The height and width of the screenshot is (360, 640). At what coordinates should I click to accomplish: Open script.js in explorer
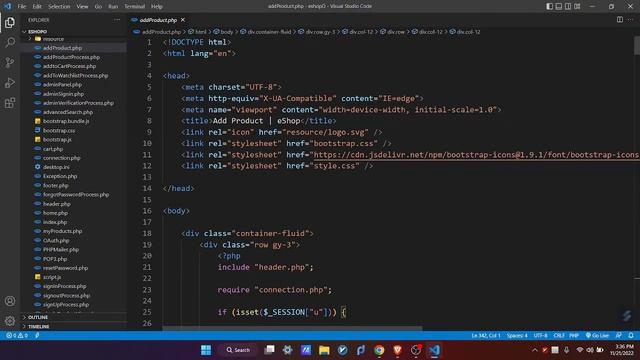(52, 277)
